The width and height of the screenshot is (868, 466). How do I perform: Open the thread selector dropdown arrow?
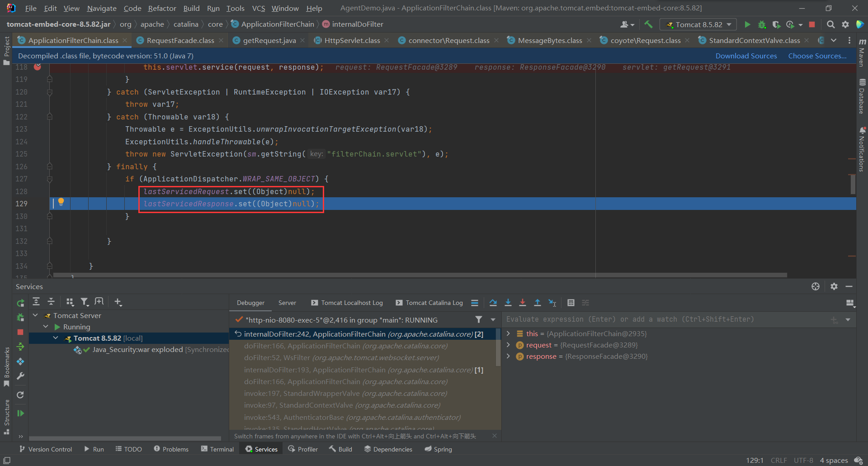click(493, 320)
